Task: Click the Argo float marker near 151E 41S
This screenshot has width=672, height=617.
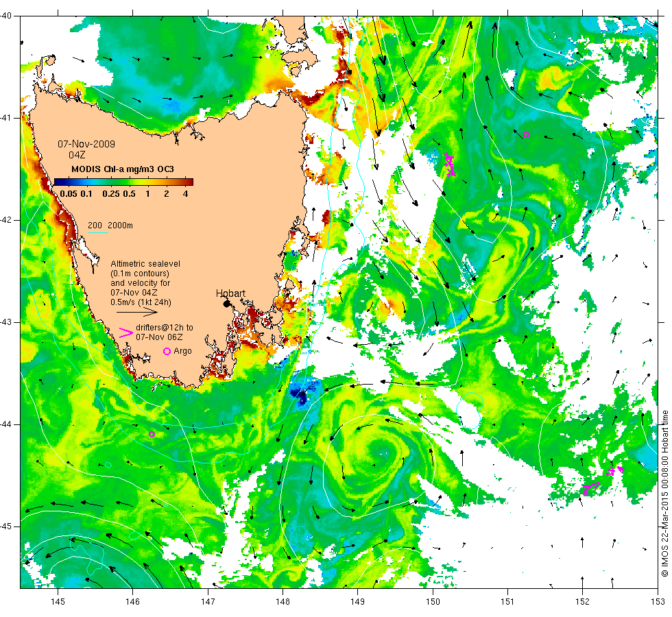Action: (x=527, y=134)
